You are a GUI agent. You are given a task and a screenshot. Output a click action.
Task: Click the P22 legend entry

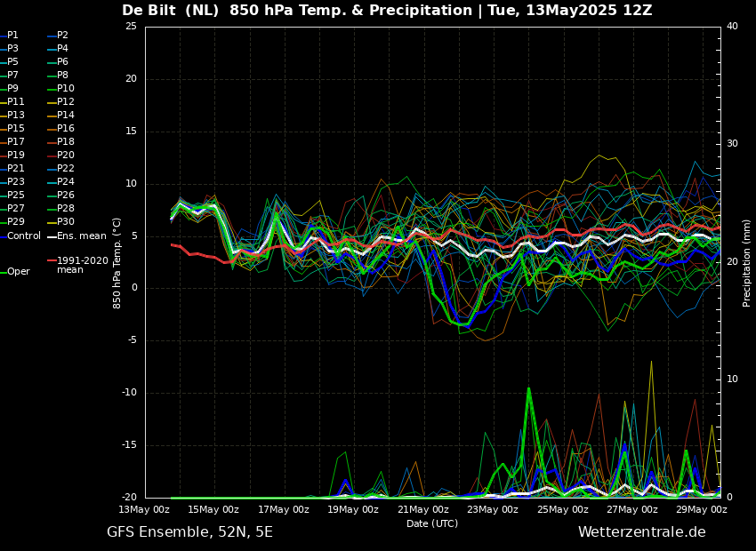(66, 169)
